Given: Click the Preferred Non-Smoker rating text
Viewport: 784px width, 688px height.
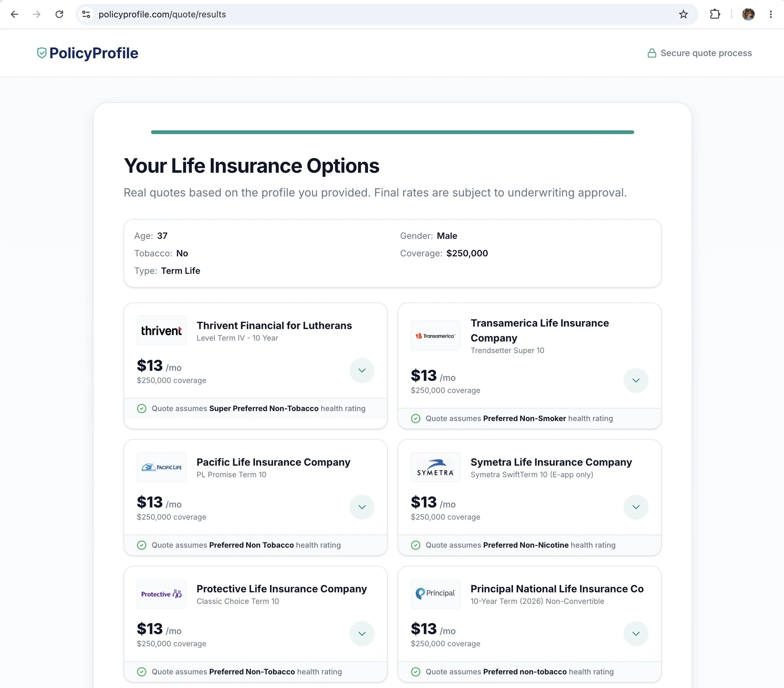Looking at the screenshot, I should [524, 418].
